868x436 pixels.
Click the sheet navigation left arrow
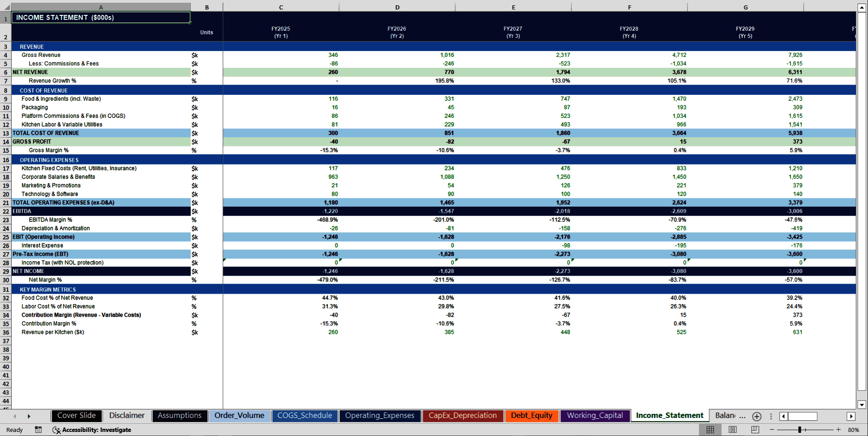[14, 416]
